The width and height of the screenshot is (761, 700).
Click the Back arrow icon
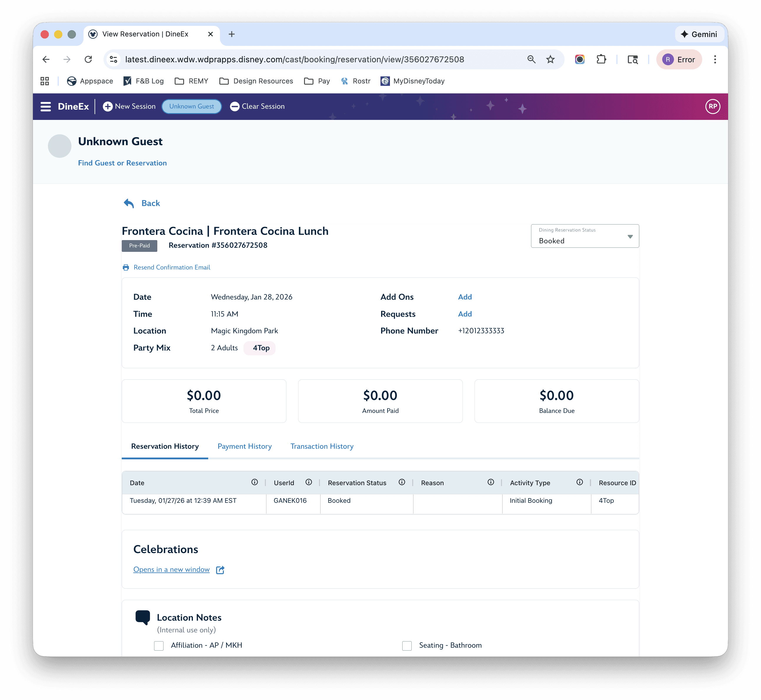[x=129, y=203]
